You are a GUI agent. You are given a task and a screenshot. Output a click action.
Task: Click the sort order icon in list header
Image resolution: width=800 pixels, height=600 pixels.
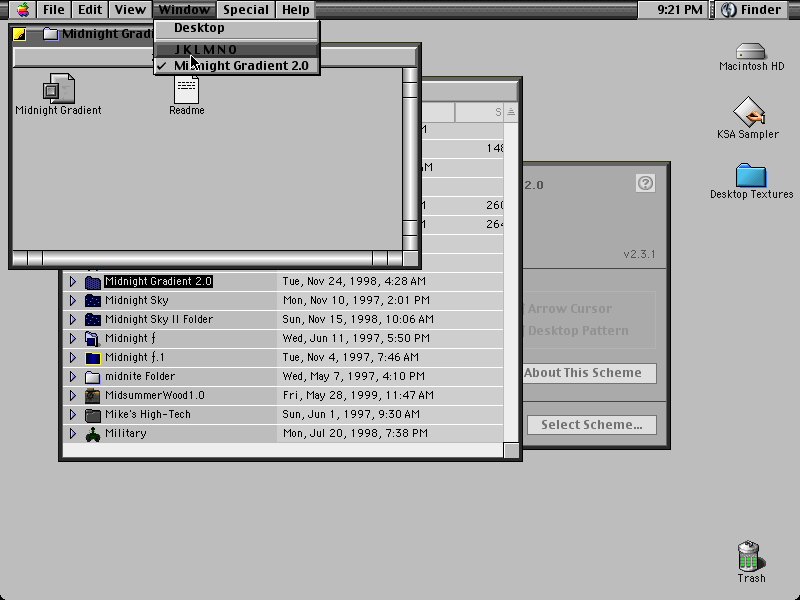pyautogui.click(x=511, y=112)
